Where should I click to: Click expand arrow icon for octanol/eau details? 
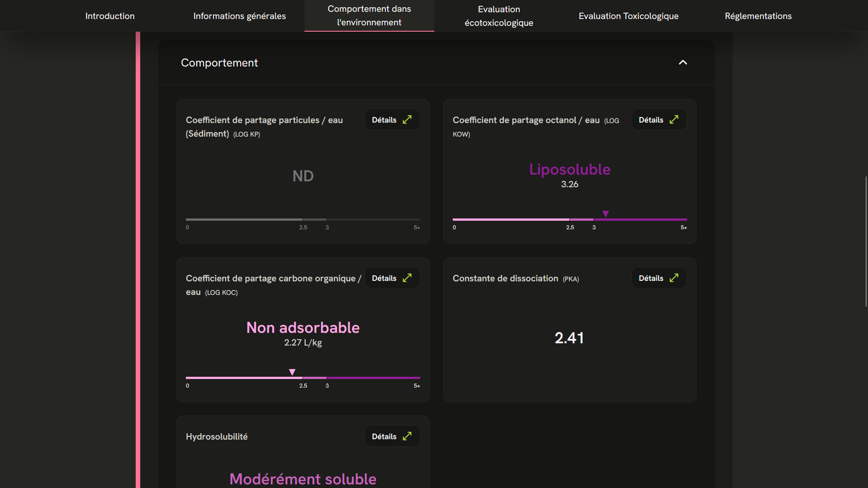[674, 119]
